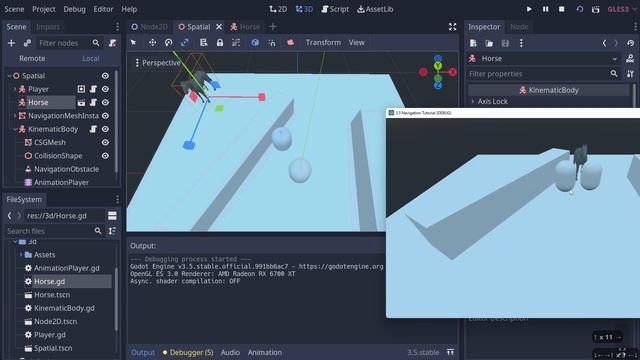Click the Inspector property tools icon beside the filter
The width and height of the screenshot is (640, 360).
point(630,74)
